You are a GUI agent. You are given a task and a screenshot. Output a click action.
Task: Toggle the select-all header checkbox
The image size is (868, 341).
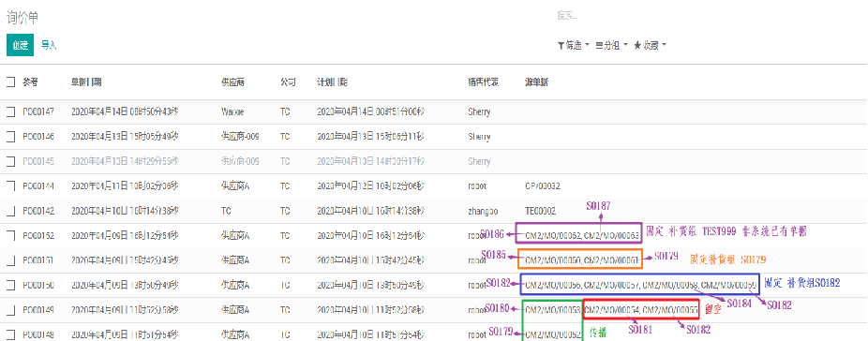coord(11,82)
